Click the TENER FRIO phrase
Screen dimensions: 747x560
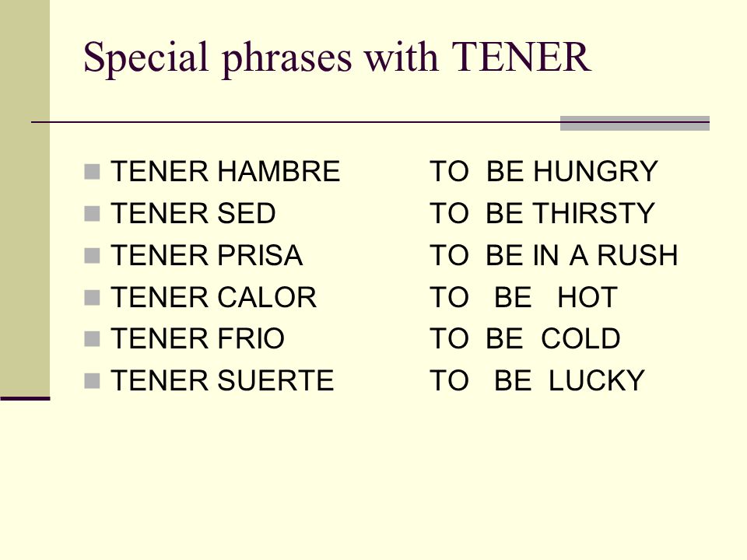click(x=198, y=338)
